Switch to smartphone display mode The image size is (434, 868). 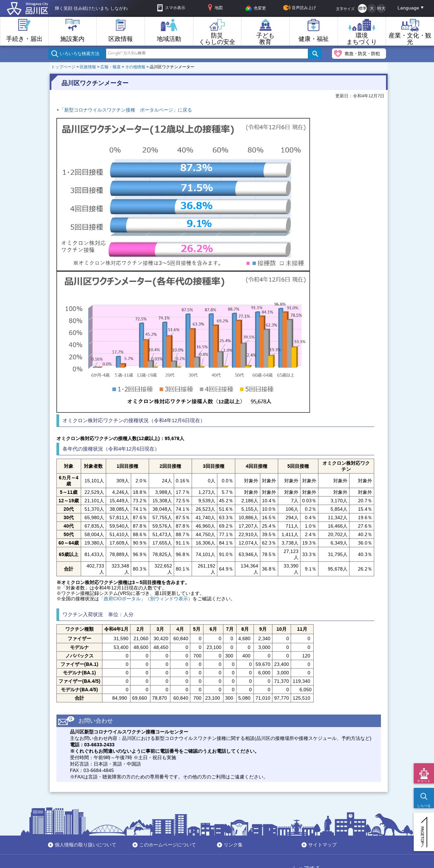click(171, 8)
